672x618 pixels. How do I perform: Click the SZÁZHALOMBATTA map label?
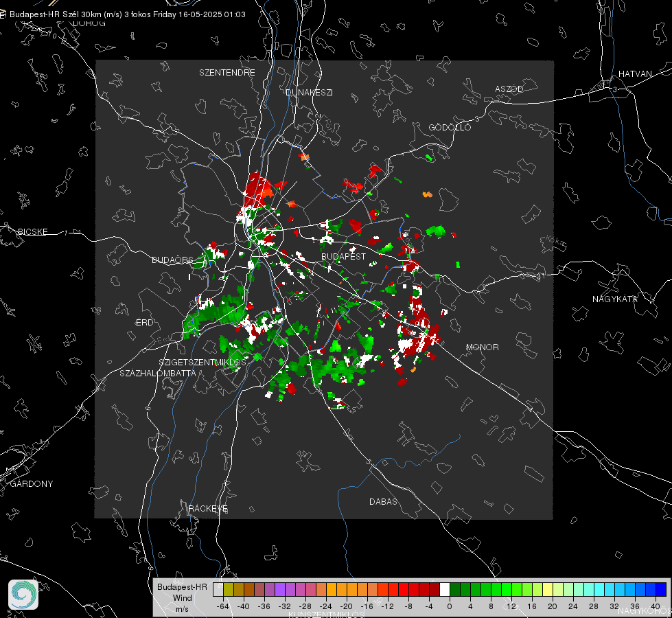[158, 373]
